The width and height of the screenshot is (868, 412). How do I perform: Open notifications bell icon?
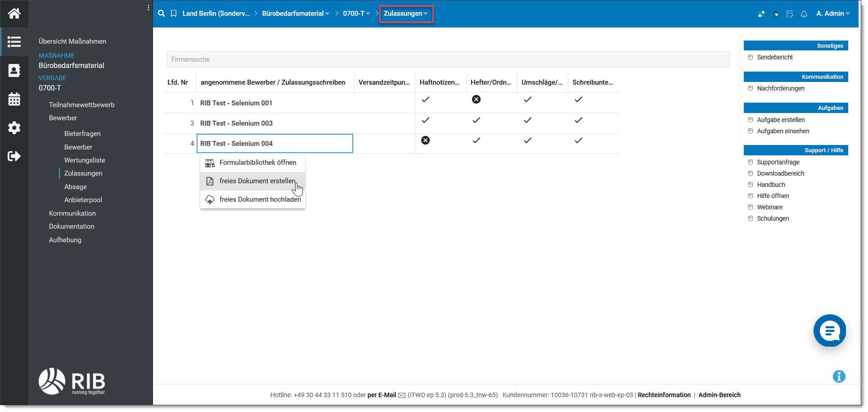(x=804, y=14)
